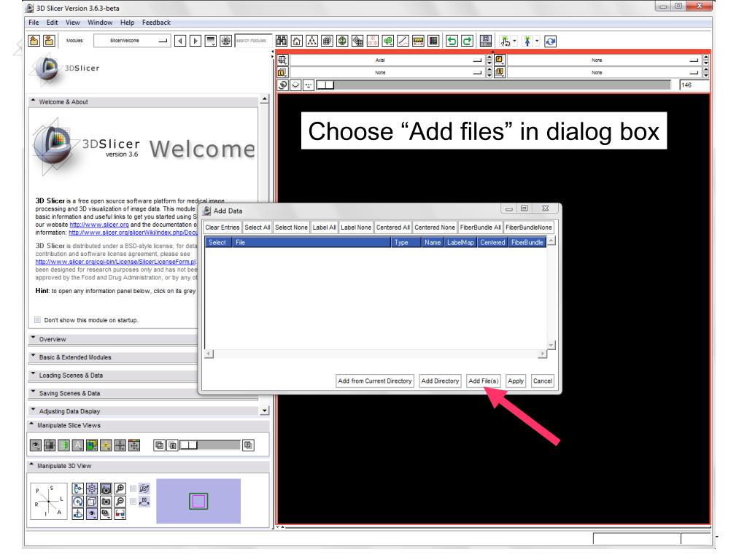Click the binoculars search icon
This screenshot has width=747, height=560.
click(x=282, y=41)
